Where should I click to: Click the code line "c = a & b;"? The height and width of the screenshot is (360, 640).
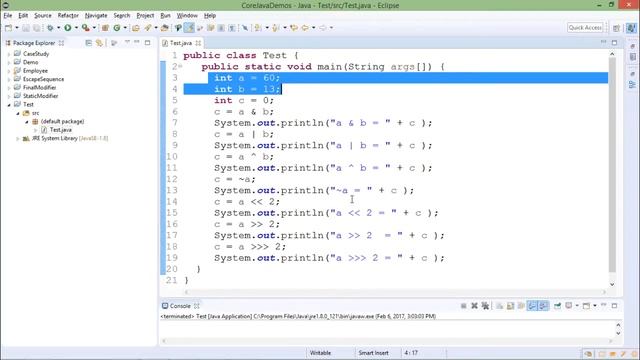pos(244,112)
